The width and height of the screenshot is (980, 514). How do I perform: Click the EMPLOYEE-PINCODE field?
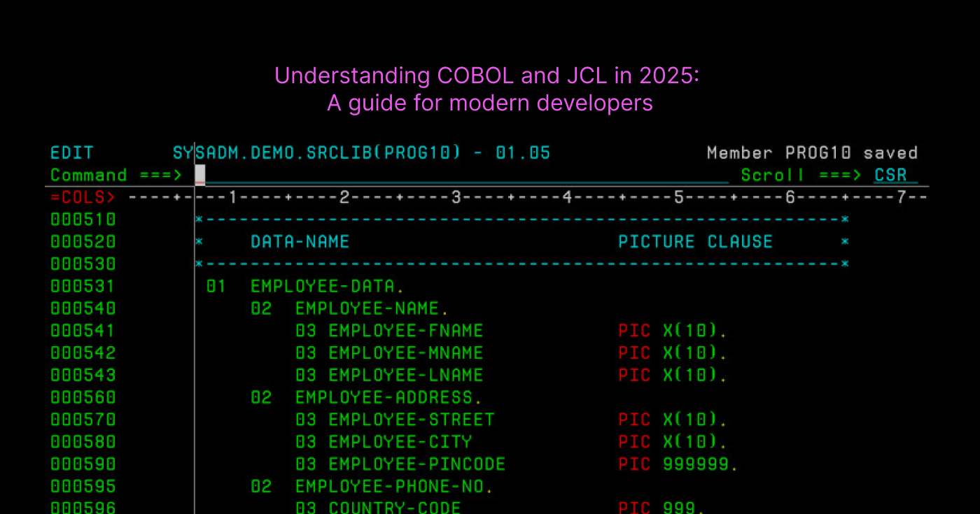coord(417,464)
